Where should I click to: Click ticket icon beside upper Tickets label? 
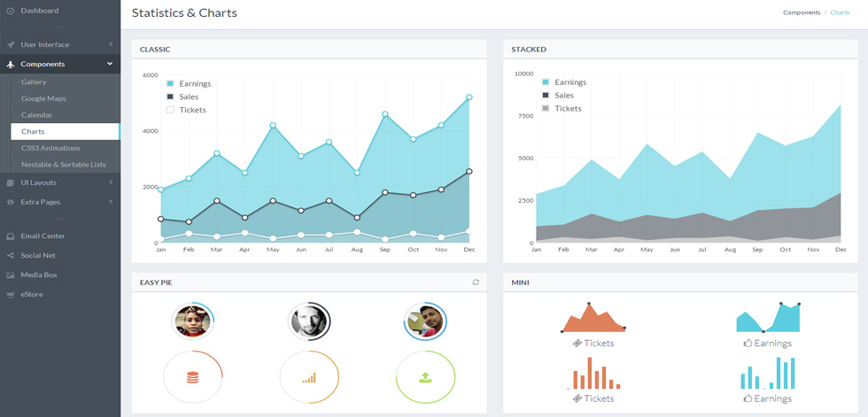[x=577, y=344]
